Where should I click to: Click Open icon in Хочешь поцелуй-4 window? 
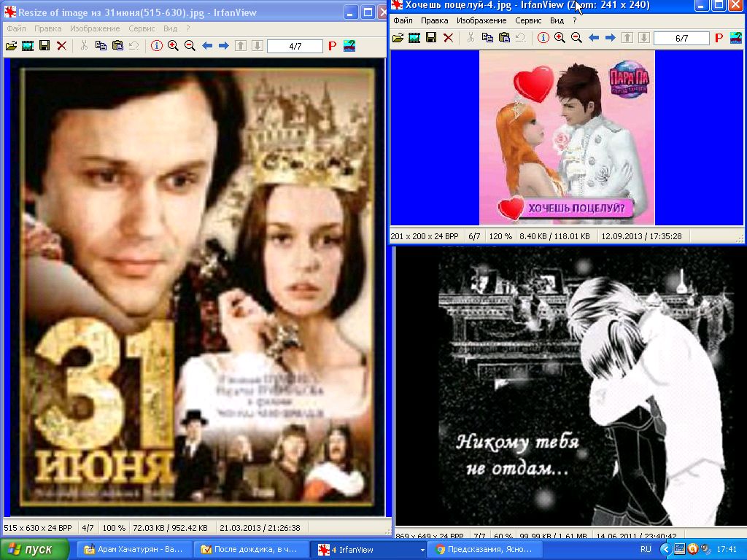(398, 38)
